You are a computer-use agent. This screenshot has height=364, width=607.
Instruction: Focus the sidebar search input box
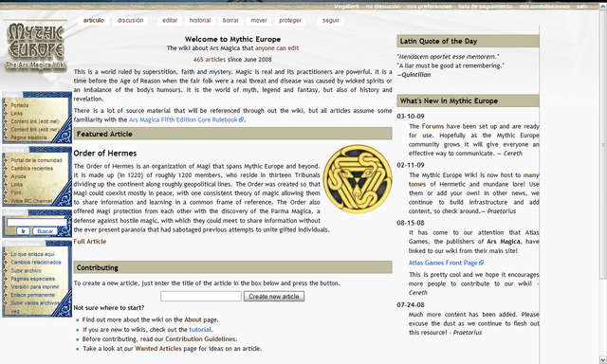tap(37, 223)
